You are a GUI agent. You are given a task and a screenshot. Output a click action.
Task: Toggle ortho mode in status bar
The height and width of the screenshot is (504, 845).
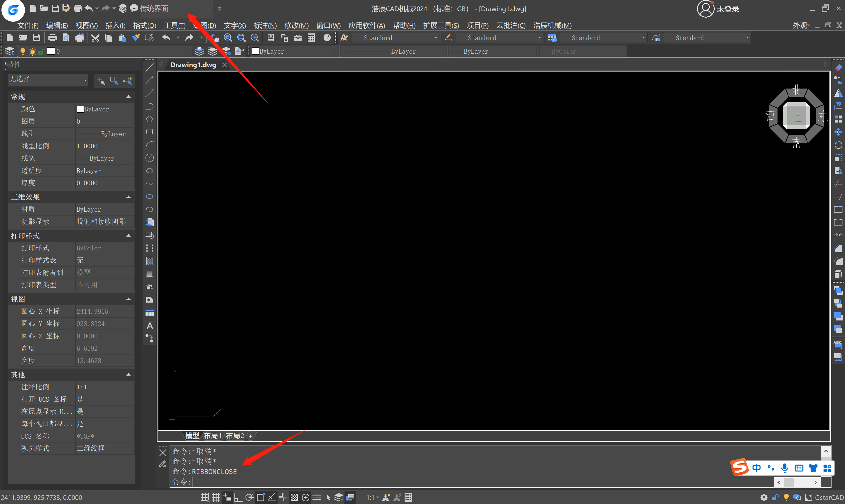point(238,498)
